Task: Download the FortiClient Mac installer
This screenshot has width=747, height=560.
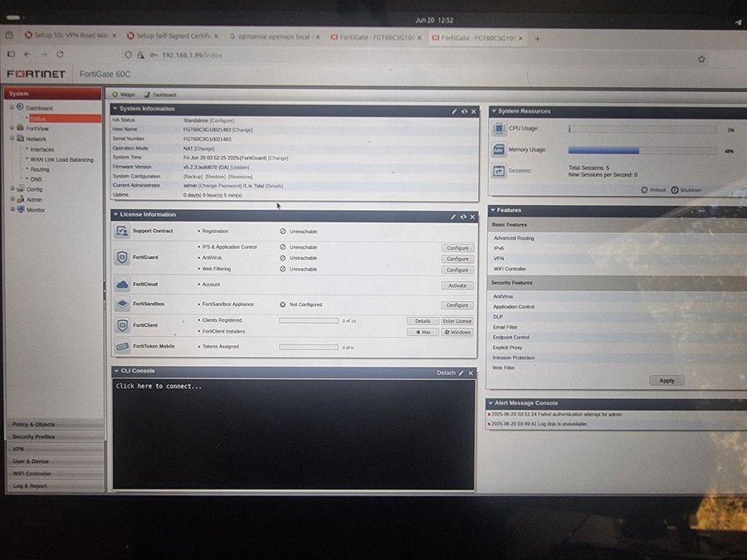Action: (422, 332)
